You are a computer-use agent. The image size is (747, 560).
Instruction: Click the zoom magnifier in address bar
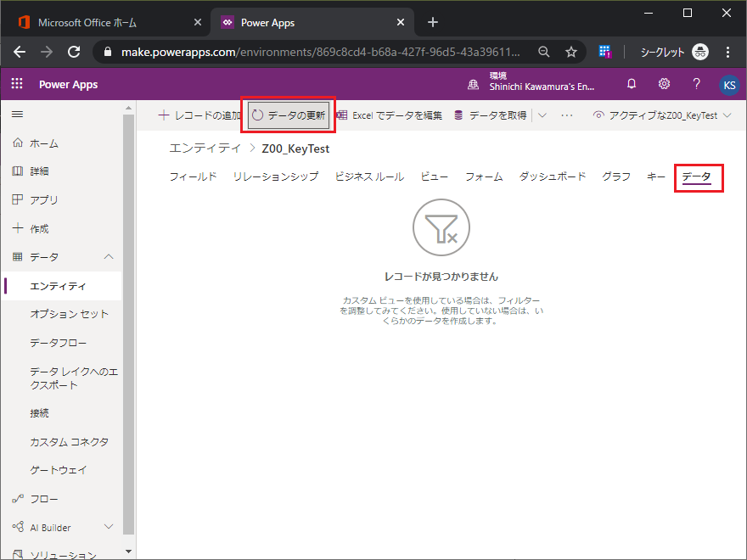click(543, 52)
